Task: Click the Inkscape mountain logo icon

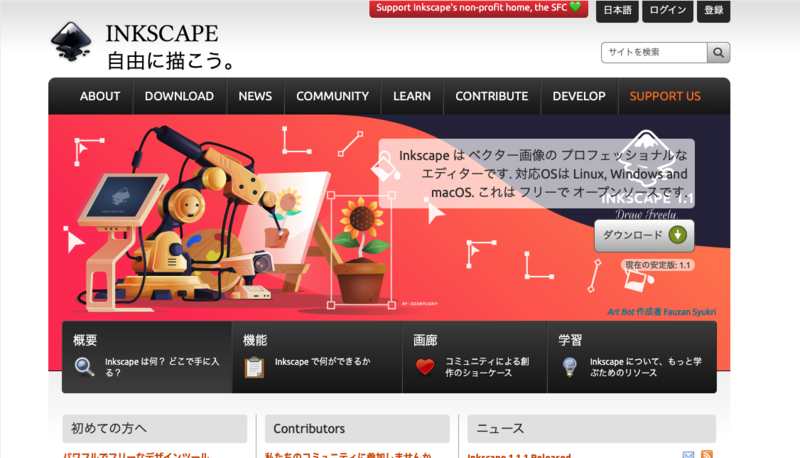Action: coord(71,41)
